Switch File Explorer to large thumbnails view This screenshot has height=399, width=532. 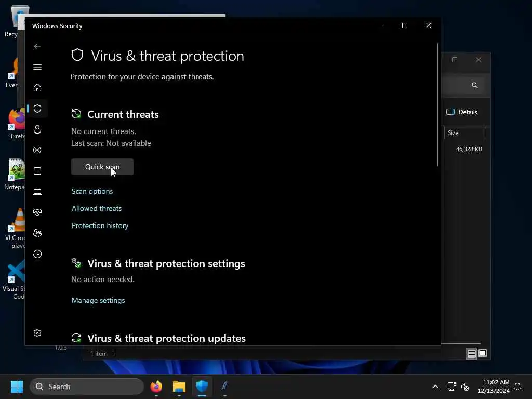[483, 353]
